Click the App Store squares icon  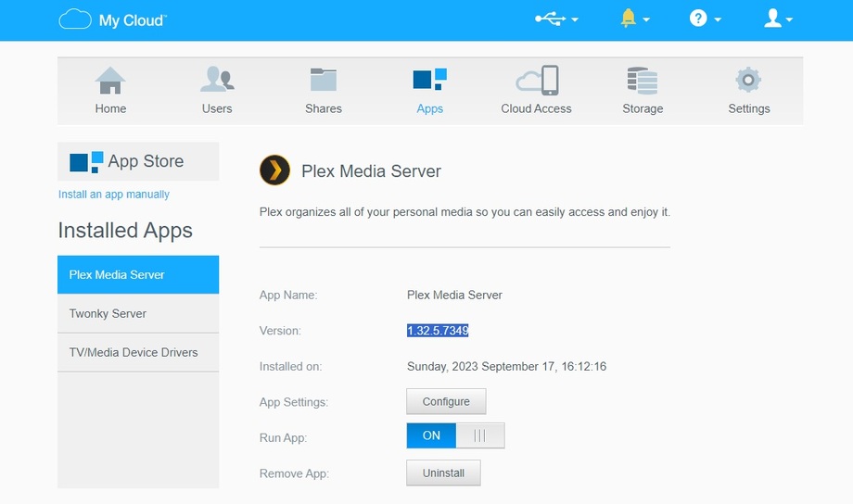(86, 162)
